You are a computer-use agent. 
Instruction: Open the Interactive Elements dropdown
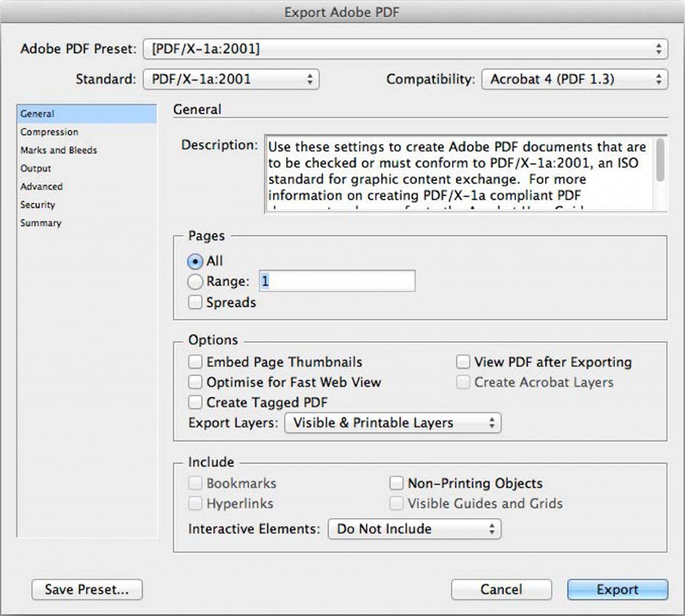coord(415,529)
